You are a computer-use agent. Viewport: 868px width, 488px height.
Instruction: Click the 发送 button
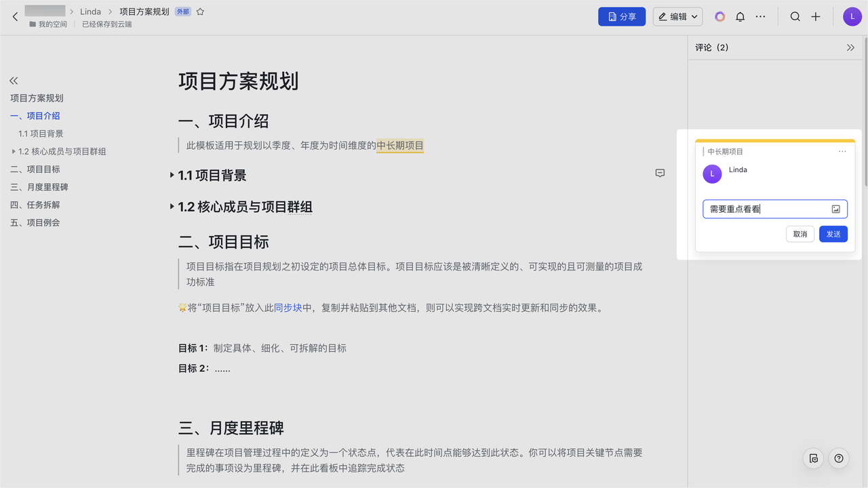tap(833, 234)
